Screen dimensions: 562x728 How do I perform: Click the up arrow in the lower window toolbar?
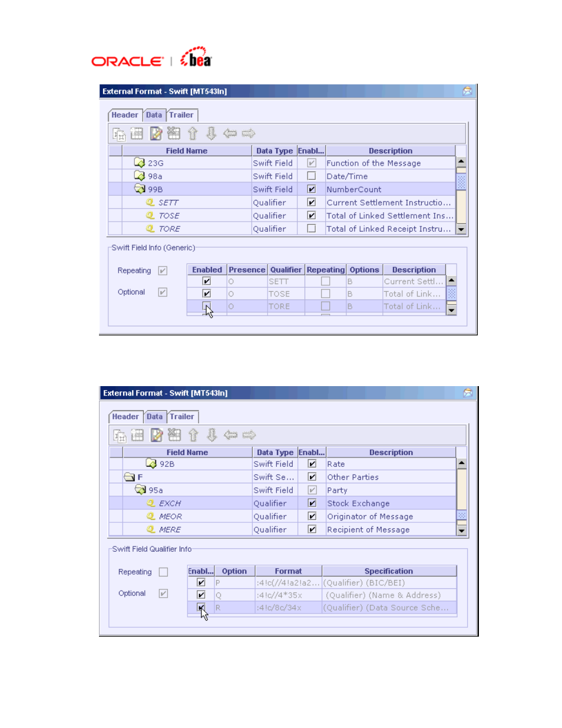(193, 436)
